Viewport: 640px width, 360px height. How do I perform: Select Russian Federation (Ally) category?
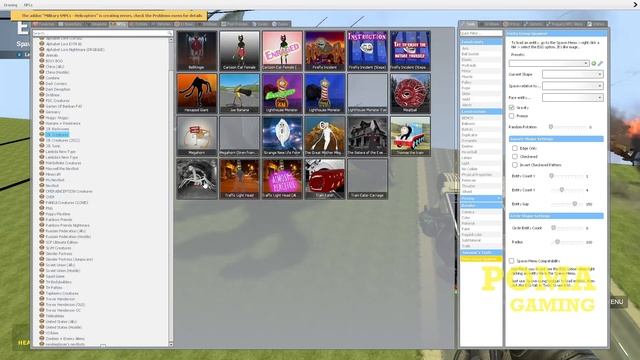65,231
